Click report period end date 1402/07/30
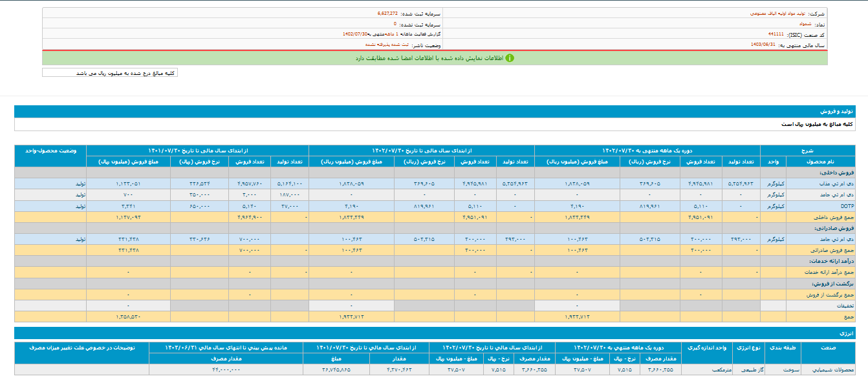868x385 pixels. click(355, 34)
